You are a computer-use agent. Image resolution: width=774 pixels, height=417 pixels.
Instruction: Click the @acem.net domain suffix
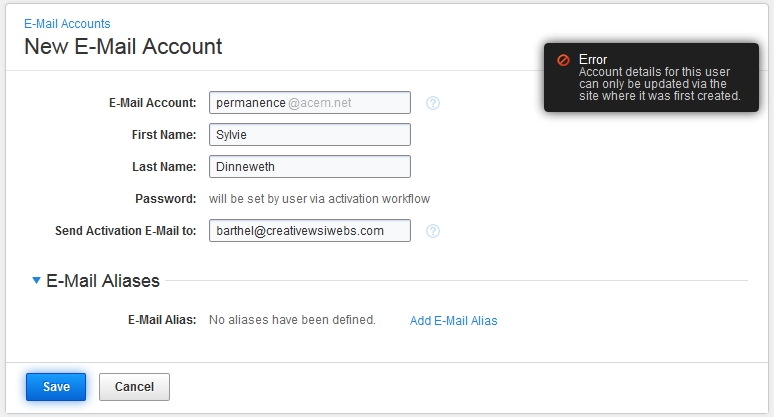[319, 103]
